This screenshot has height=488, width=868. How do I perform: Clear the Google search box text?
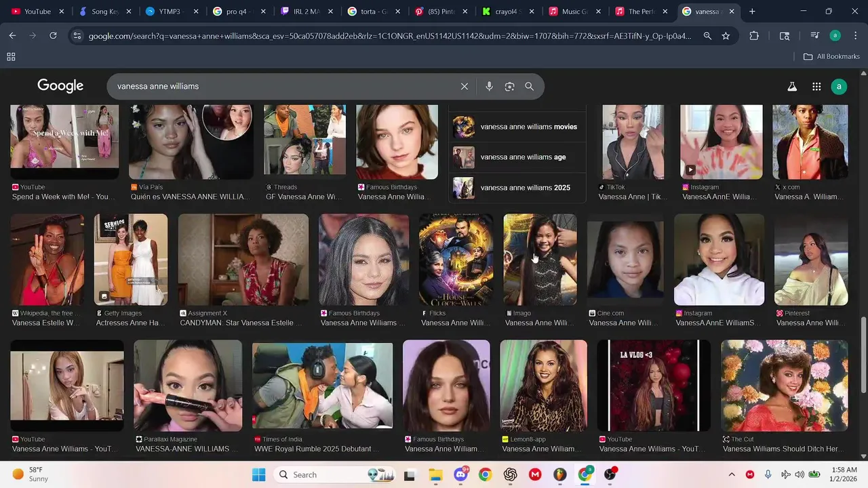(x=465, y=87)
